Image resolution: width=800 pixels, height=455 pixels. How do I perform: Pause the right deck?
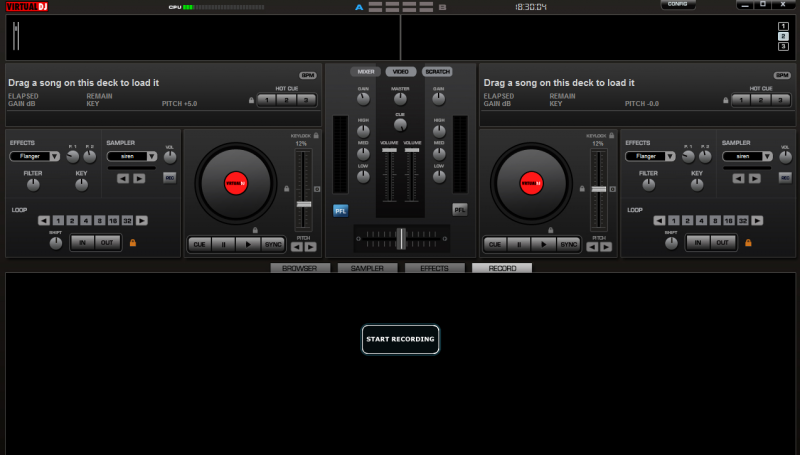[518, 244]
